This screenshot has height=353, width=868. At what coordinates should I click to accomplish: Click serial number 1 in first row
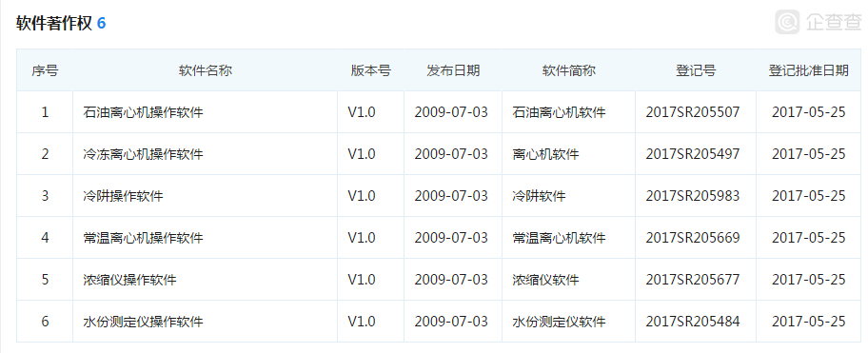pyautogui.click(x=45, y=112)
